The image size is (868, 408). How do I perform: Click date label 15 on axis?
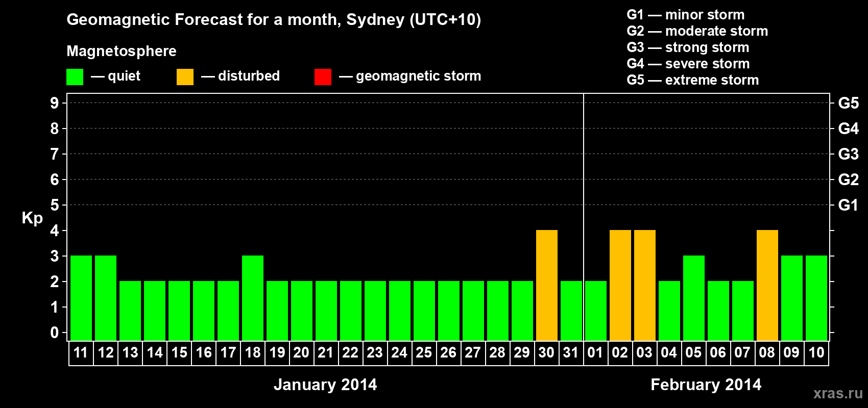click(x=179, y=352)
